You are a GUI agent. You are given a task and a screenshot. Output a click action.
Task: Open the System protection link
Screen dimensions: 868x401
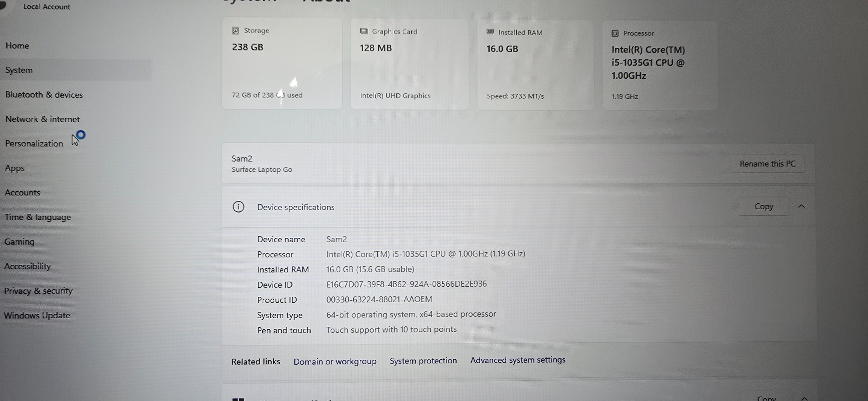pos(423,361)
